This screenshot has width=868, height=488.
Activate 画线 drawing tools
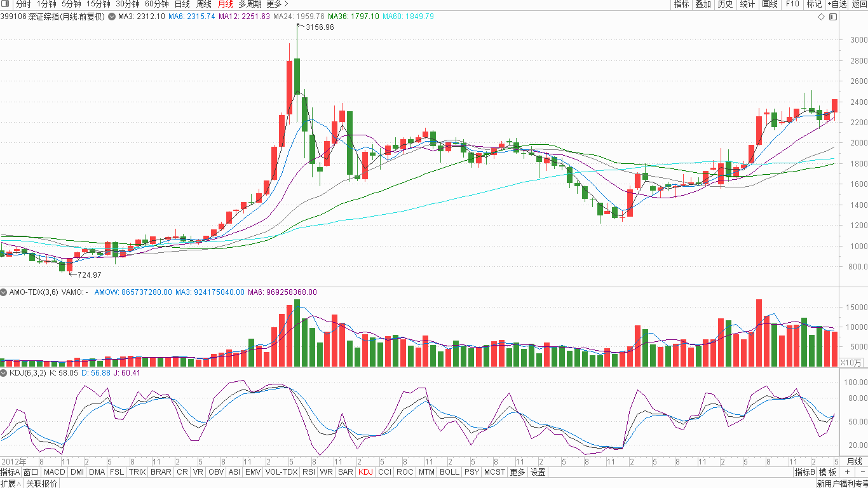(x=770, y=4)
